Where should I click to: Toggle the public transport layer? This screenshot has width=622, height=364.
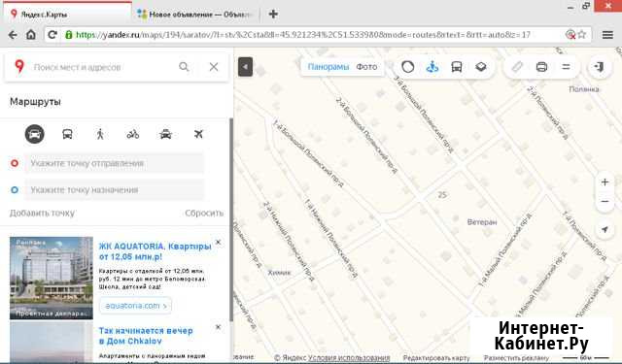(x=457, y=67)
